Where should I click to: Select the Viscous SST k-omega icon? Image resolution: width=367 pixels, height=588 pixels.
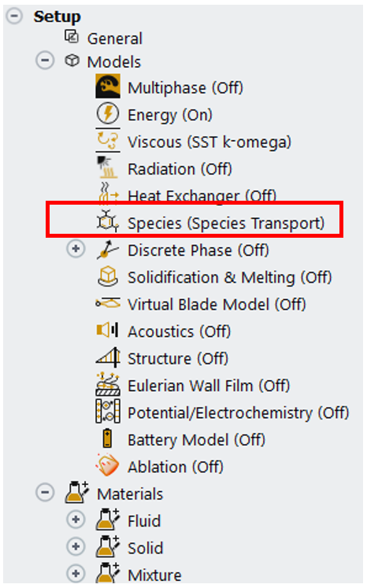[x=108, y=140]
